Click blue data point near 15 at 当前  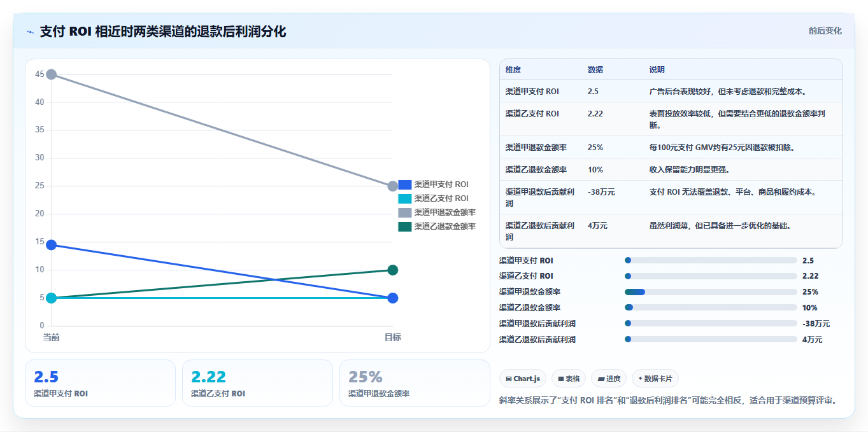(52, 245)
